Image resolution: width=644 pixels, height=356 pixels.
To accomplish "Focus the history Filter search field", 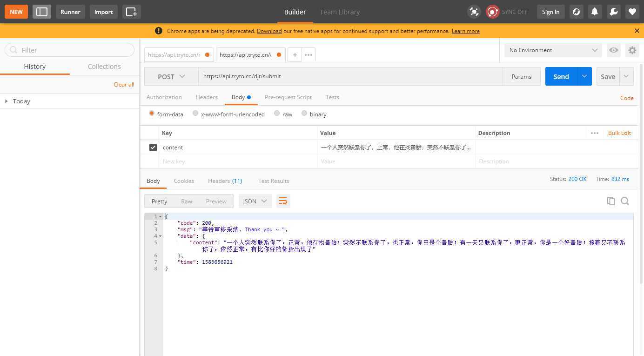I will [69, 50].
